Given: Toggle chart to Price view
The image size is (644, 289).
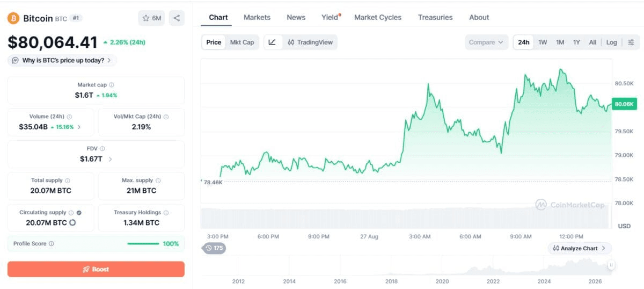Looking at the screenshot, I should coord(214,42).
